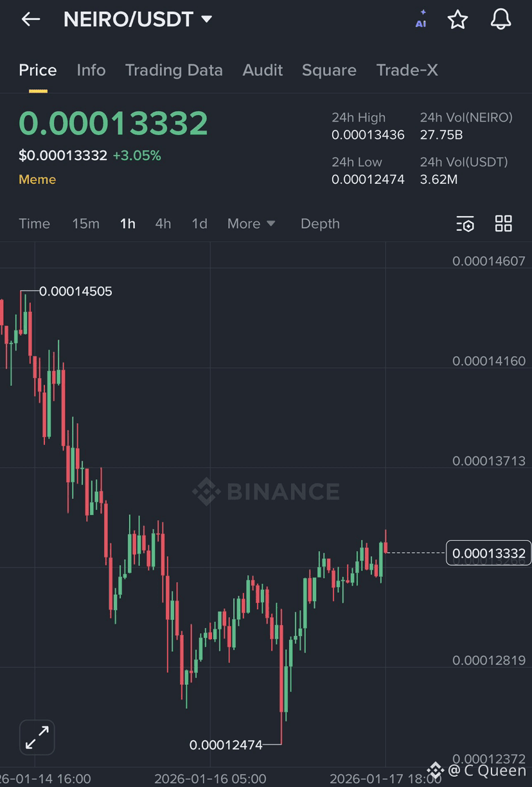Switch to the Trading Data tab
532x787 pixels.
coord(173,70)
